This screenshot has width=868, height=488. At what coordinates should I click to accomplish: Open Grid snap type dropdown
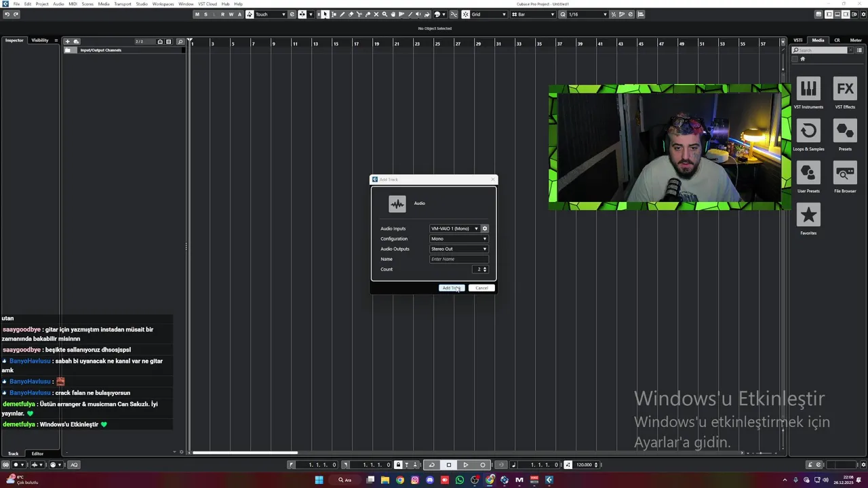coord(489,14)
